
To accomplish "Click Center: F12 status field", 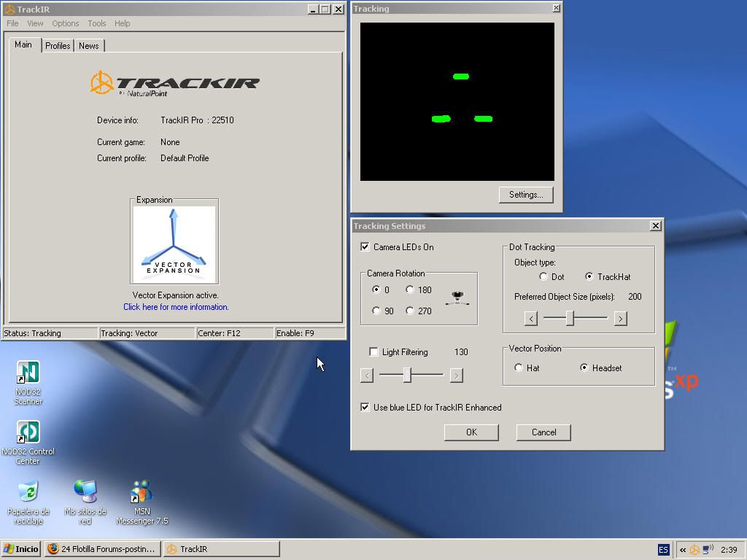I will pos(236,332).
